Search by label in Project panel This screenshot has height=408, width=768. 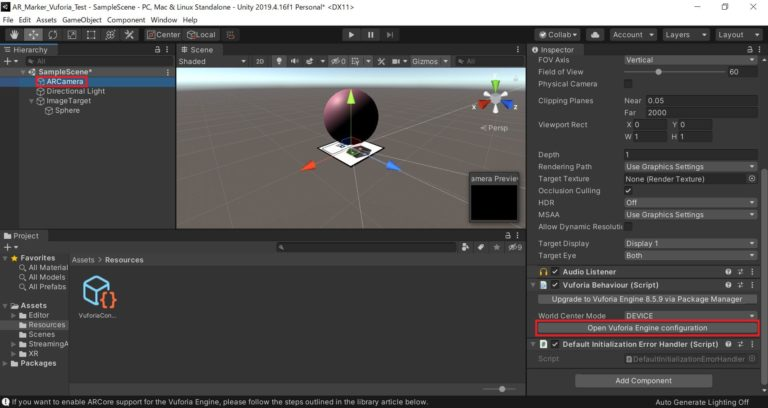pos(480,247)
